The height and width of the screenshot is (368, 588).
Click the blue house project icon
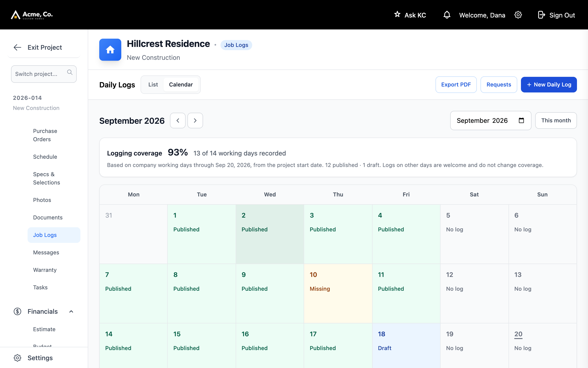[x=110, y=50]
